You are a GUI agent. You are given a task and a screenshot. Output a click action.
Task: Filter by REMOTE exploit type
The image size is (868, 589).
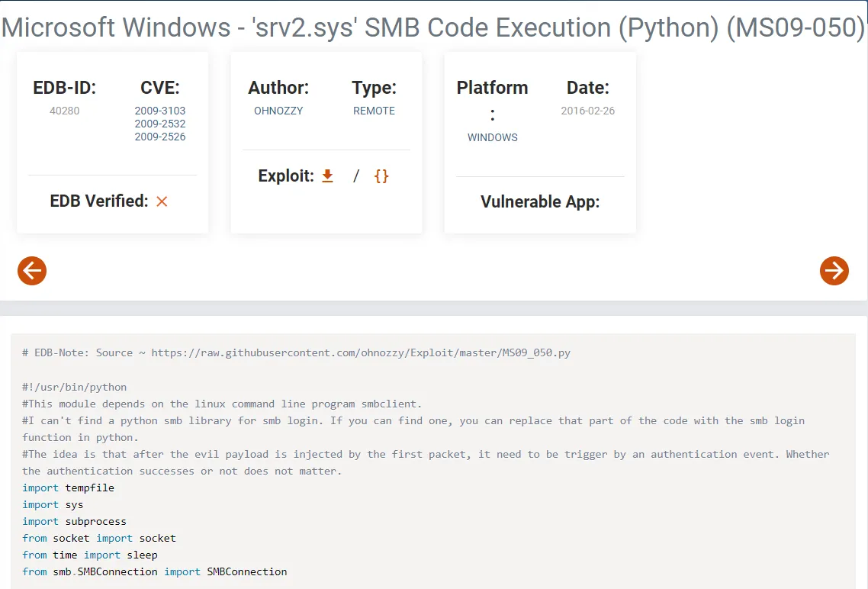375,111
